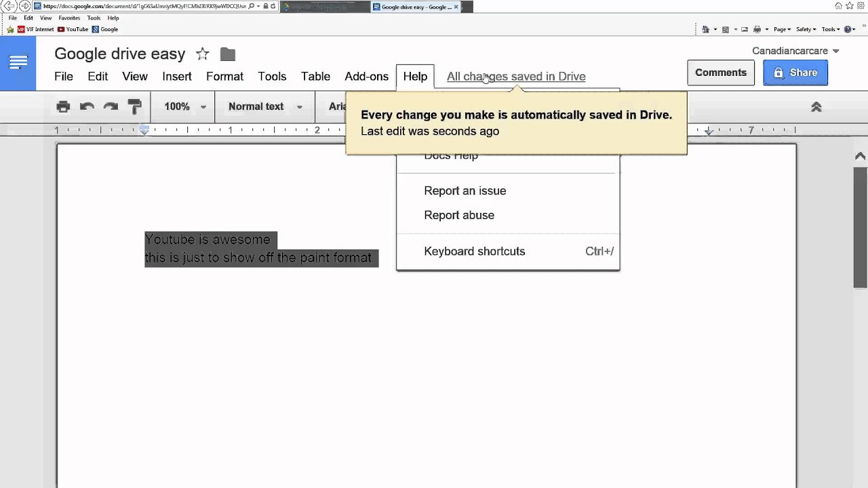Open browser settings gear icon
This screenshot has height=488, width=868.
pyautogui.click(x=861, y=6)
